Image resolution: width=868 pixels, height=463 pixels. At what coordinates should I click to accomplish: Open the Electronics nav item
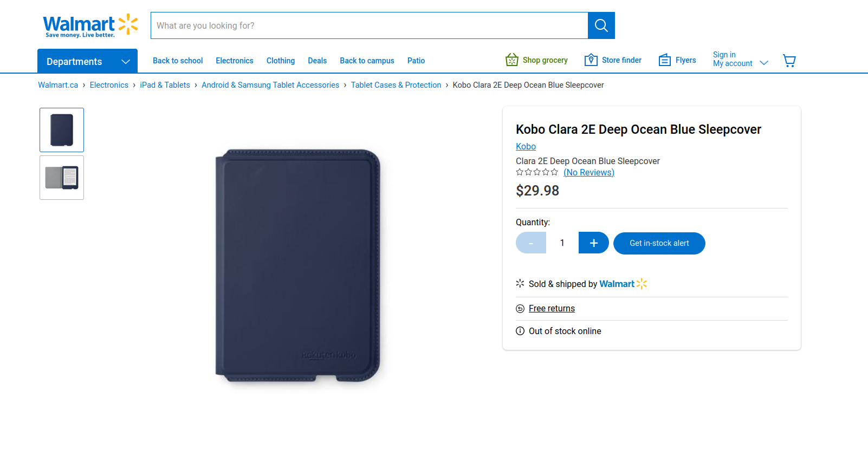(234, 61)
